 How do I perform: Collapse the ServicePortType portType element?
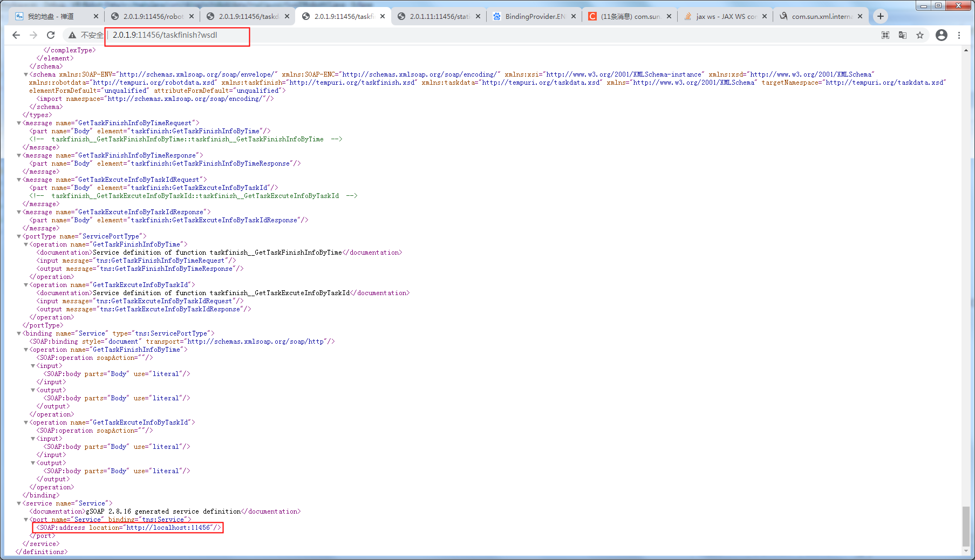(x=19, y=236)
